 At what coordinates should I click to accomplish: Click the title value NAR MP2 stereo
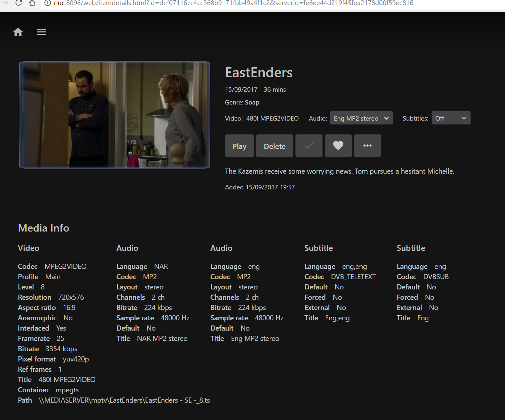[x=162, y=339]
